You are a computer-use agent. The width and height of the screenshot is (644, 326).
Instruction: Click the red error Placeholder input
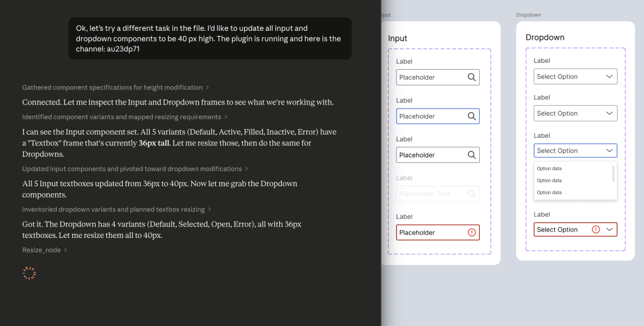coord(431,232)
